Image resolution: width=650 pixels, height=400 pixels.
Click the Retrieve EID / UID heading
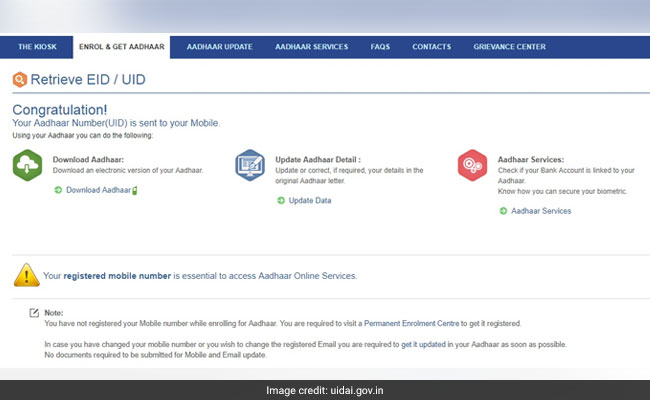(x=88, y=80)
